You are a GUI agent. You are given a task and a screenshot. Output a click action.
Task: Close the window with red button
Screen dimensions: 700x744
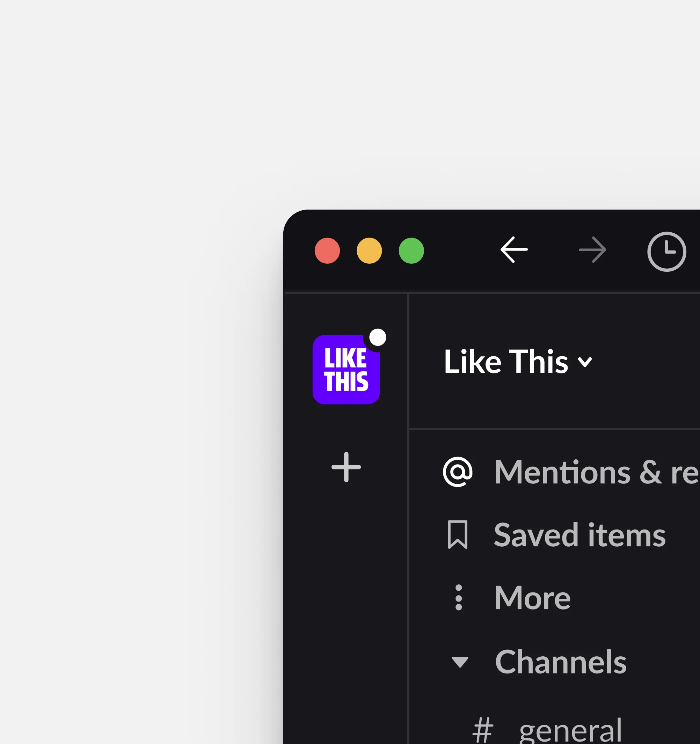click(x=327, y=251)
